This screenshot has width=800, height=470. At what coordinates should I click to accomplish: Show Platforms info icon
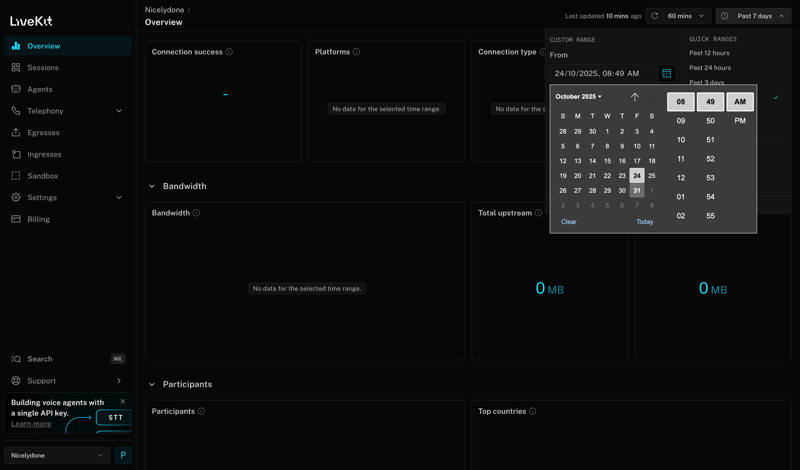[356, 52]
